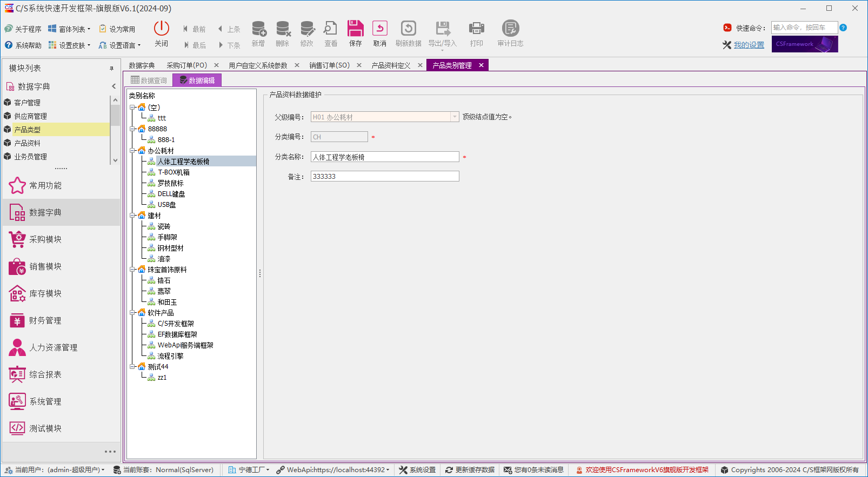Collapse the 软件产品 tree node
The width and height of the screenshot is (868, 477).
(132, 313)
